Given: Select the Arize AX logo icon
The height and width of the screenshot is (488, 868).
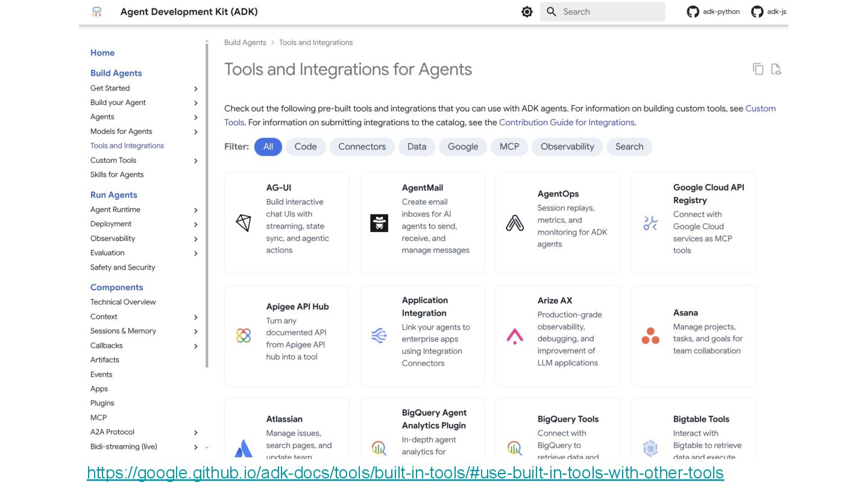Looking at the screenshot, I should [x=515, y=336].
